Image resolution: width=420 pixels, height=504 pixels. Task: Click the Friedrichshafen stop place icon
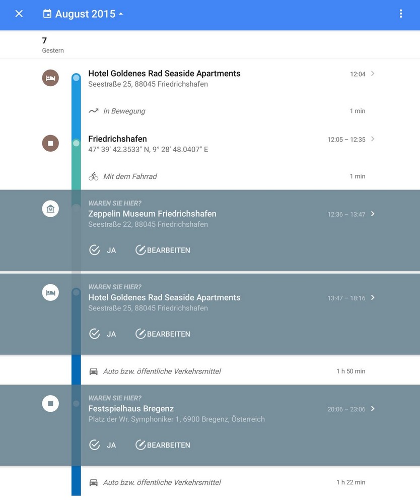tap(50, 143)
